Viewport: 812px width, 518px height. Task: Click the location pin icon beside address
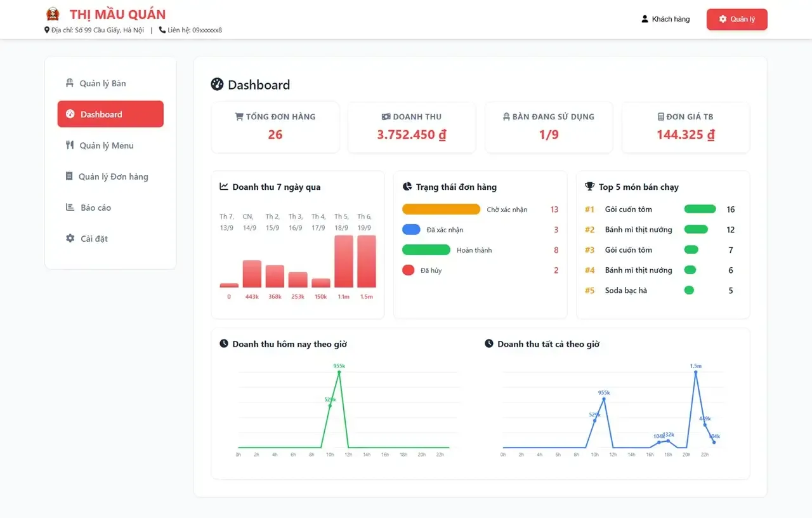click(x=47, y=30)
